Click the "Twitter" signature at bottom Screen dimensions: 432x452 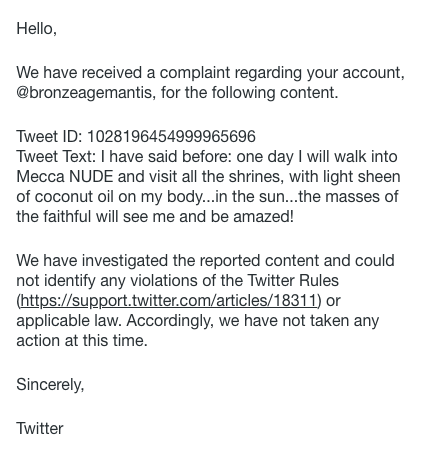click(x=40, y=428)
